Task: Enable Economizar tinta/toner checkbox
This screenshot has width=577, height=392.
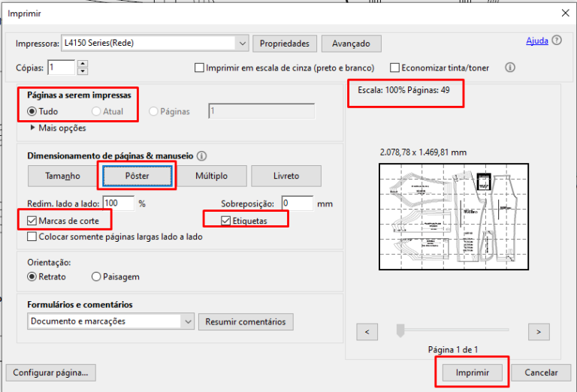Action: pos(394,68)
